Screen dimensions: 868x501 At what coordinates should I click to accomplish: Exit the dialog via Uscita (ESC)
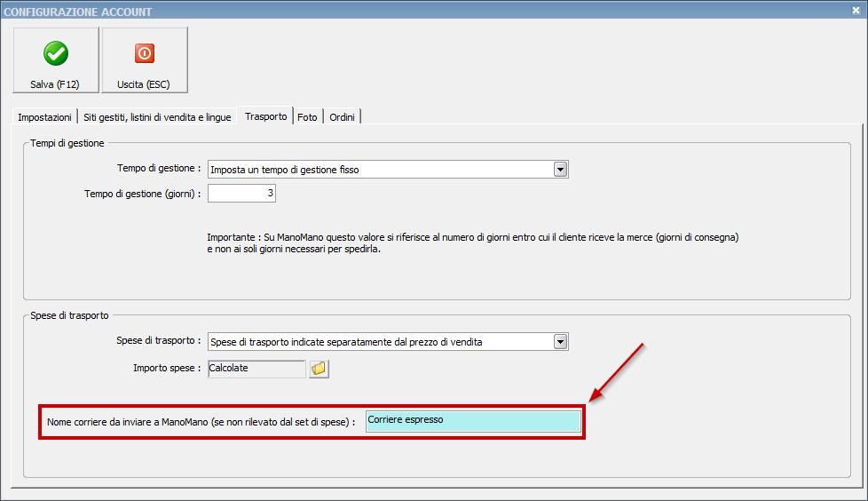point(144,60)
